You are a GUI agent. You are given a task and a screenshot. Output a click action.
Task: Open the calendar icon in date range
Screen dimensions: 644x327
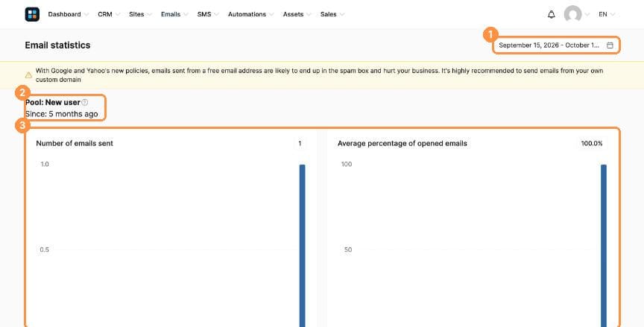pyautogui.click(x=610, y=45)
